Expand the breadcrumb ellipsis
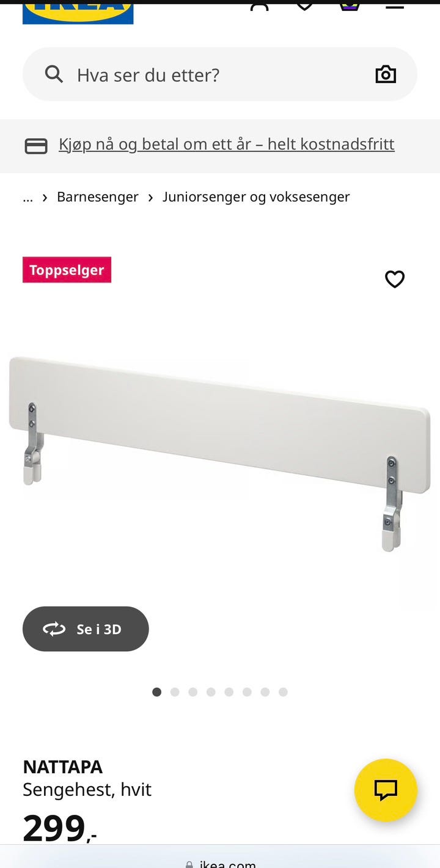Image resolution: width=440 pixels, height=868 pixels. [x=28, y=197]
